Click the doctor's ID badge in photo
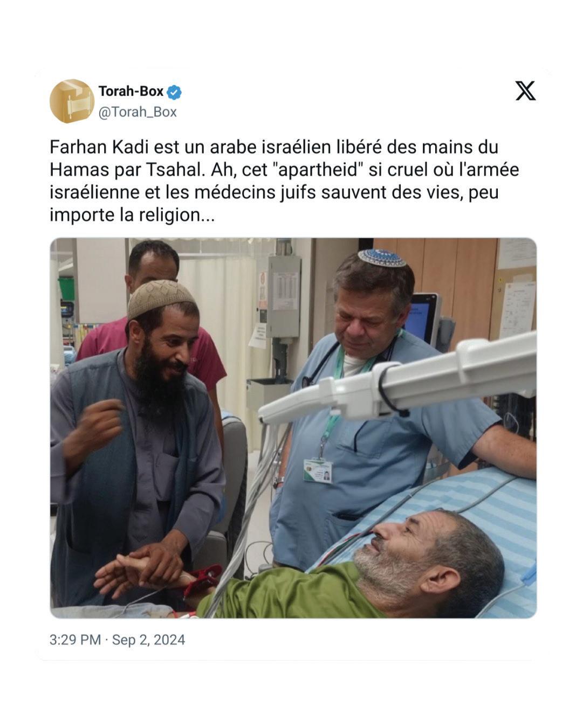The width and height of the screenshot is (576, 728). 318,471
